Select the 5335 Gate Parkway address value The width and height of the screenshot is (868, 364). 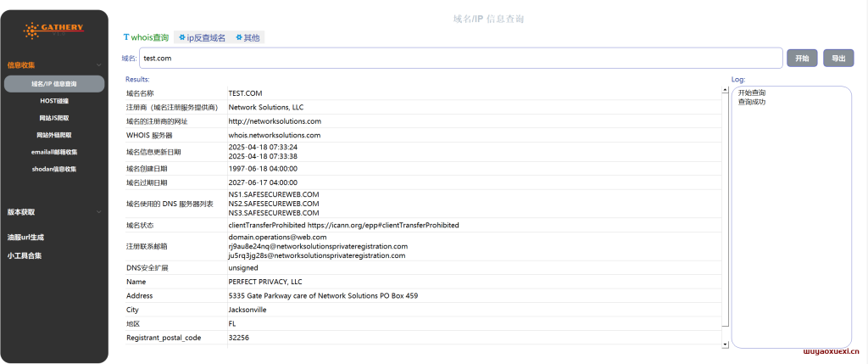tap(323, 296)
